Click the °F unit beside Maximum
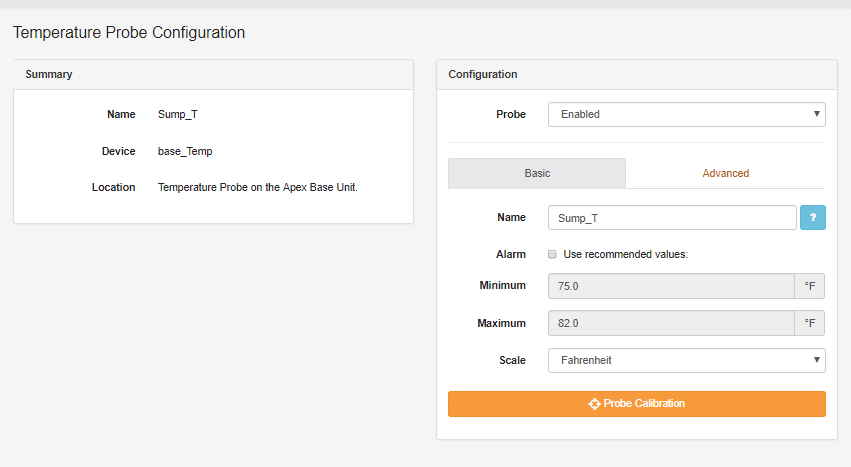The width and height of the screenshot is (851, 467). click(x=810, y=323)
